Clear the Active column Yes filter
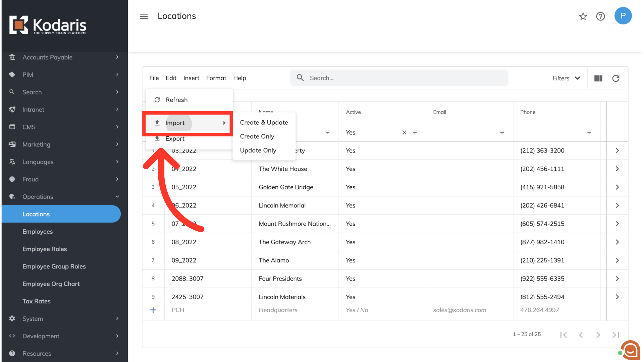The width and height of the screenshot is (644, 362). (x=404, y=132)
